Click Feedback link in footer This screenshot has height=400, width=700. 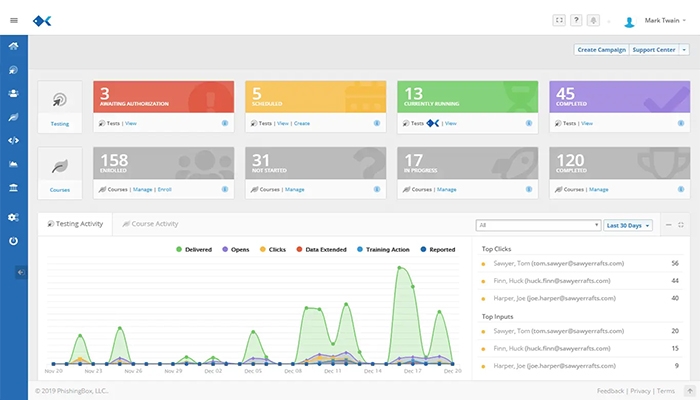click(x=610, y=391)
